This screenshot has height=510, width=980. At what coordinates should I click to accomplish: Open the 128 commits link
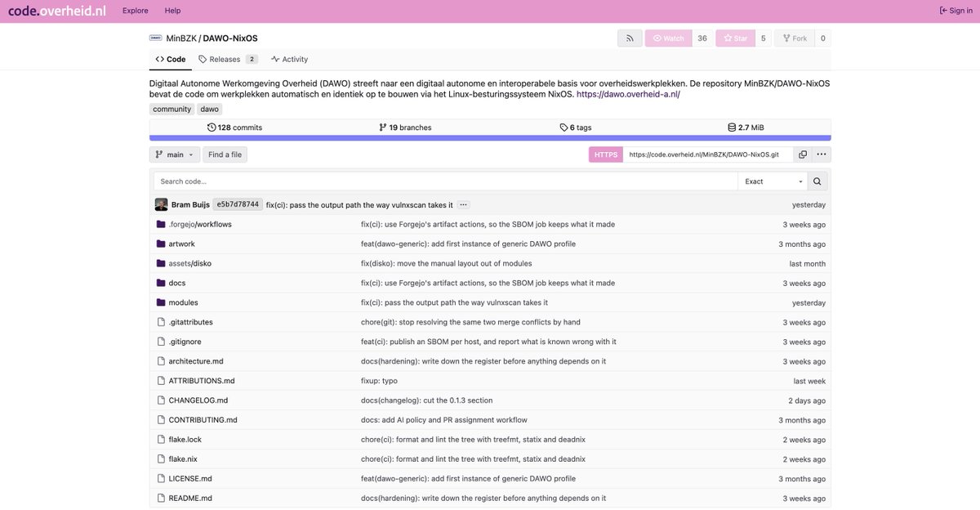234,127
